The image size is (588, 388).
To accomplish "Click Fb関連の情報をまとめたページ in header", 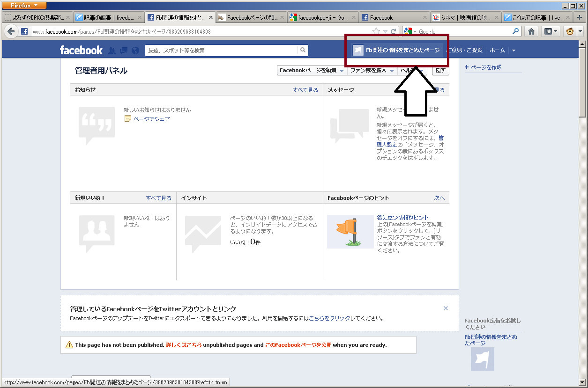I will [x=403, y=50].
